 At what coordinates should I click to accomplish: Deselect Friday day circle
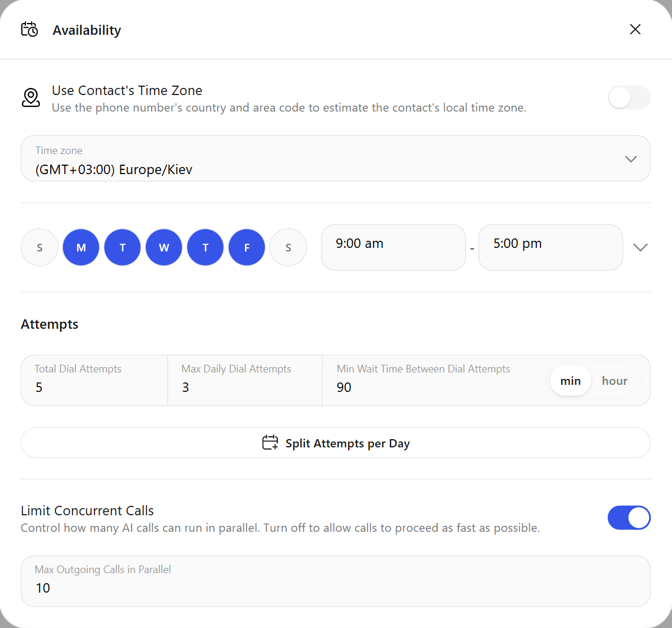(x=247, y=247)
